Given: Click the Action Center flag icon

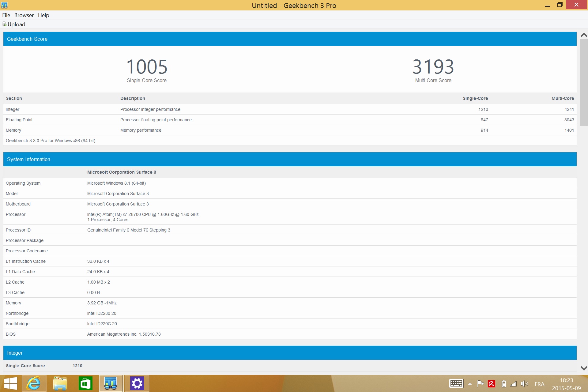Looking at the screenshot, I should [480, 384].
